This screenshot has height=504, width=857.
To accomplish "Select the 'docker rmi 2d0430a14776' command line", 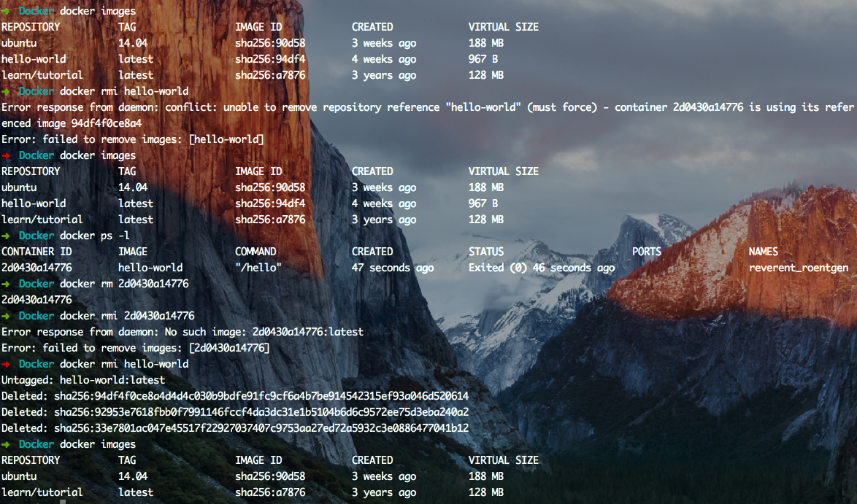I will 127,316.
